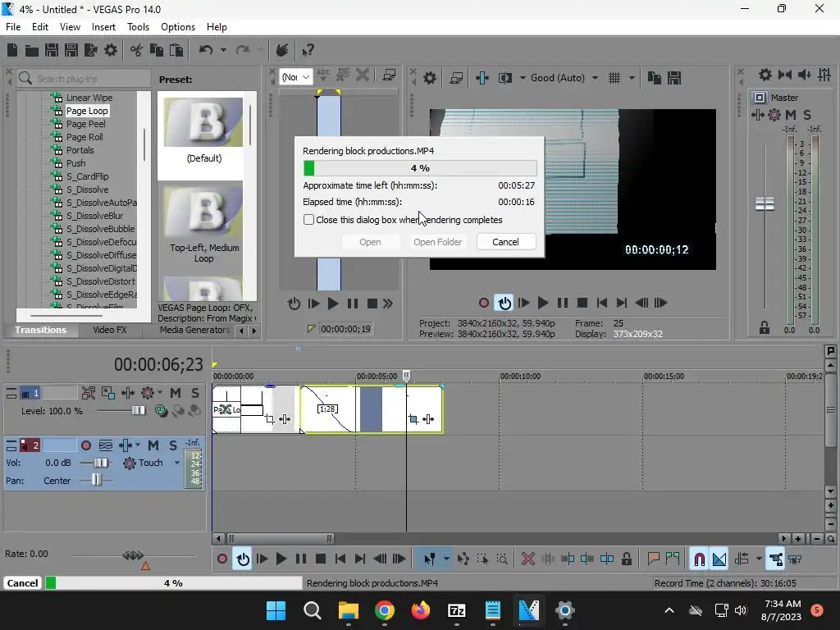
Task: Click the Paste clipboard icon
Action: point(176,50)
